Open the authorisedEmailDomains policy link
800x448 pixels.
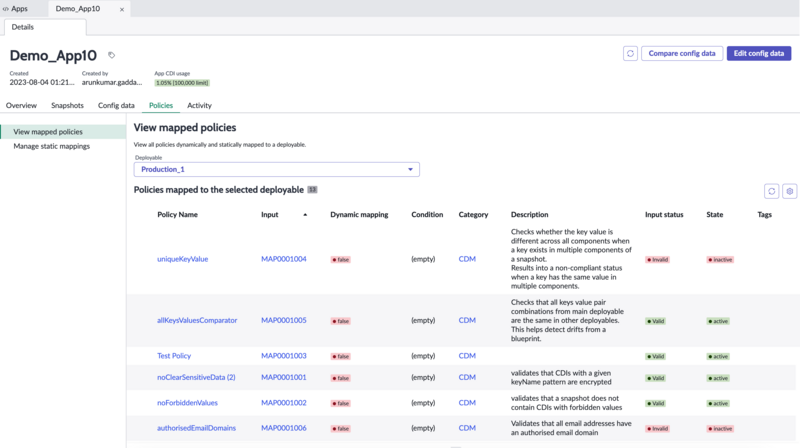[x=196, y=429]
